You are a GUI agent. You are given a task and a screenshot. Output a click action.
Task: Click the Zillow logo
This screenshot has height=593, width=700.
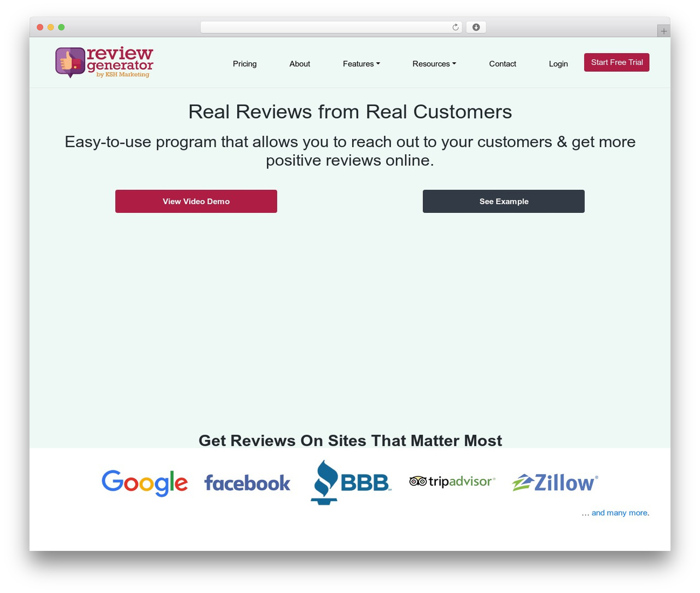[555, 482]
